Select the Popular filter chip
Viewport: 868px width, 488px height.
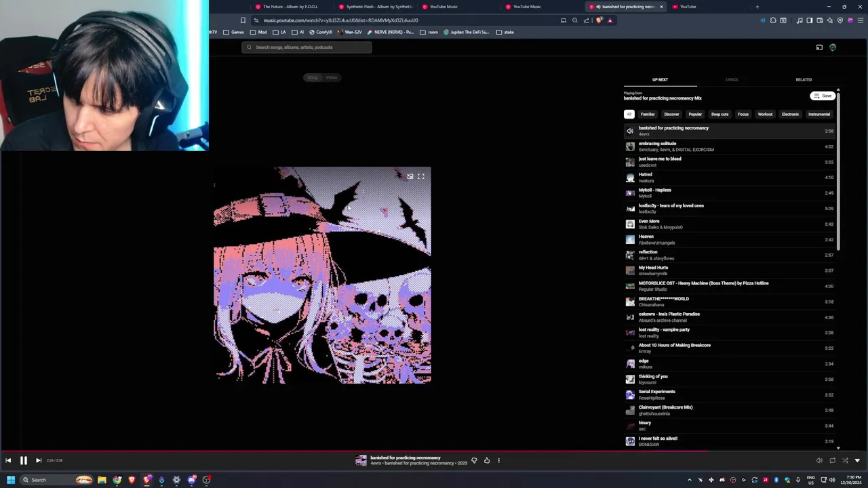coord(695,114)
